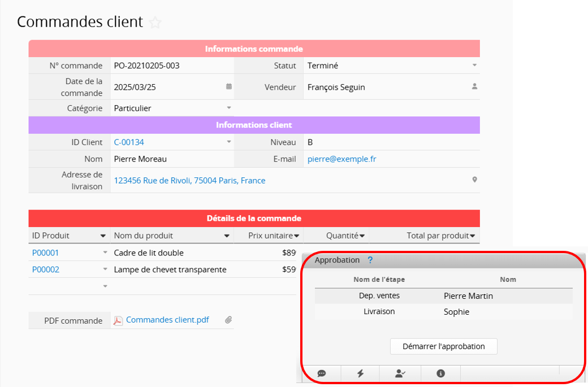
Task: Expand the Statut dropdown
Action: tap(474, 66)
